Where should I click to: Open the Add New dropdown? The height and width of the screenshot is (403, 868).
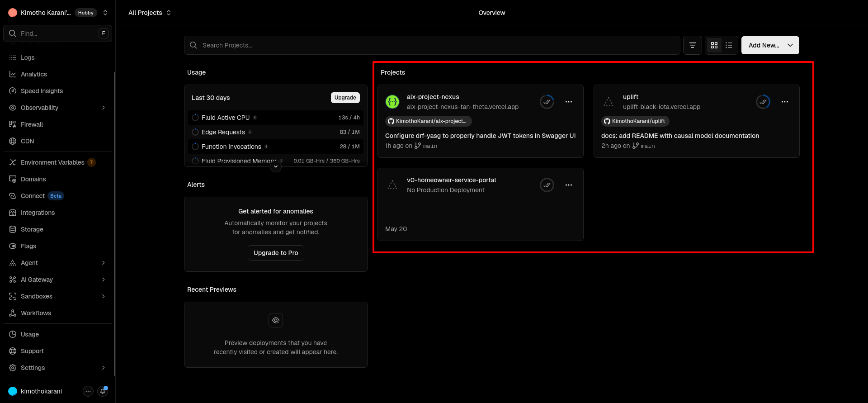point(770,45)
